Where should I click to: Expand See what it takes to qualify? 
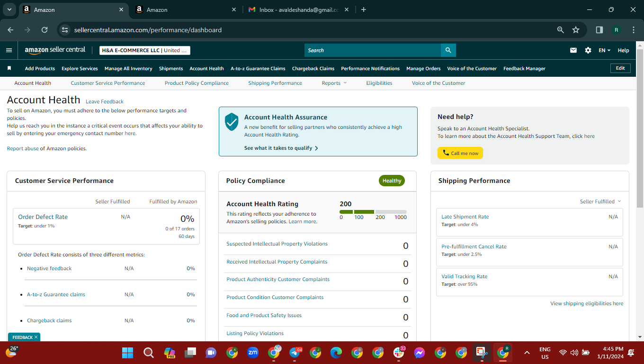pyautogui.click(x=281, y=148)
